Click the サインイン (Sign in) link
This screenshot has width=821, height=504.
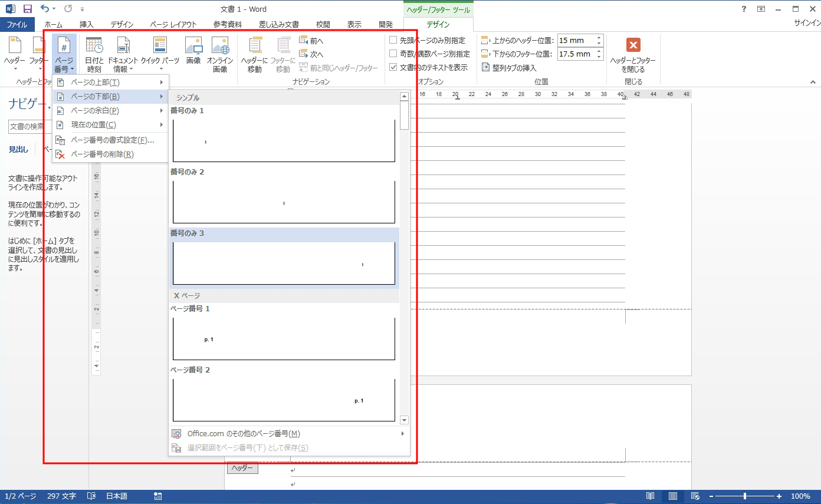pos(807,24)
